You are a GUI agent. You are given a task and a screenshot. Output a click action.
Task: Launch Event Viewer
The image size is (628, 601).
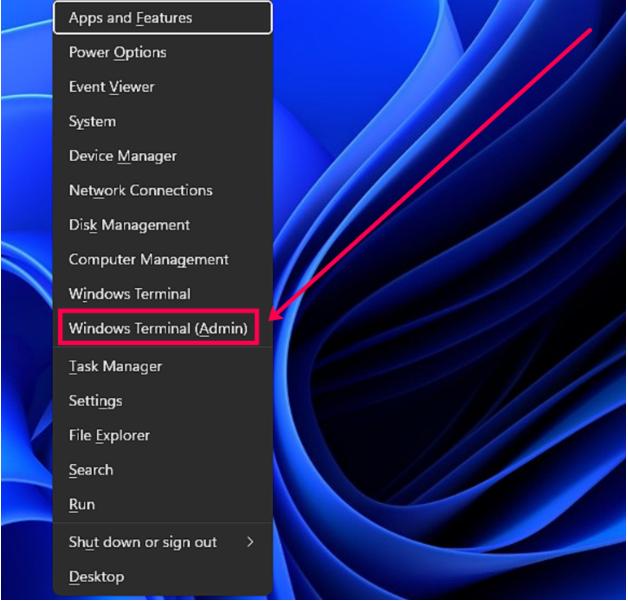(x=163, y=87)
